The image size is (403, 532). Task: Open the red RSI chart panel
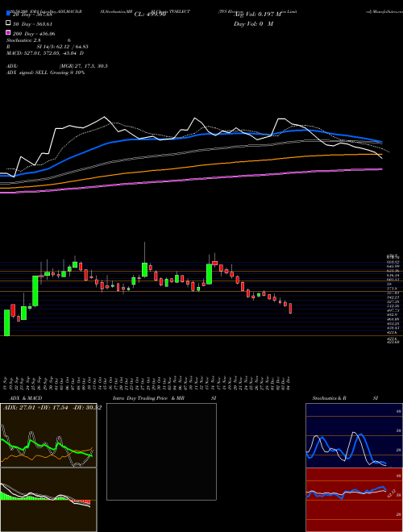(354, 500)
